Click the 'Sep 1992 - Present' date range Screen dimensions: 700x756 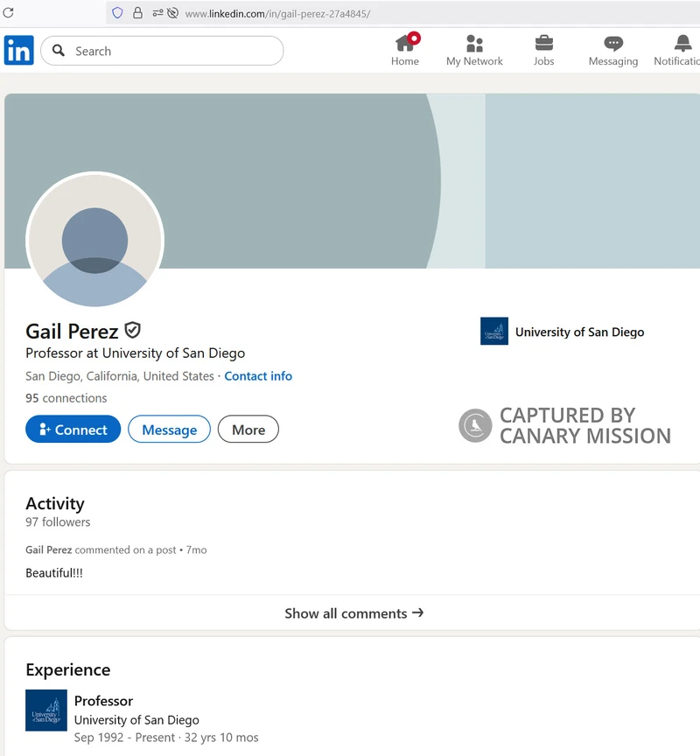(124, 738)
